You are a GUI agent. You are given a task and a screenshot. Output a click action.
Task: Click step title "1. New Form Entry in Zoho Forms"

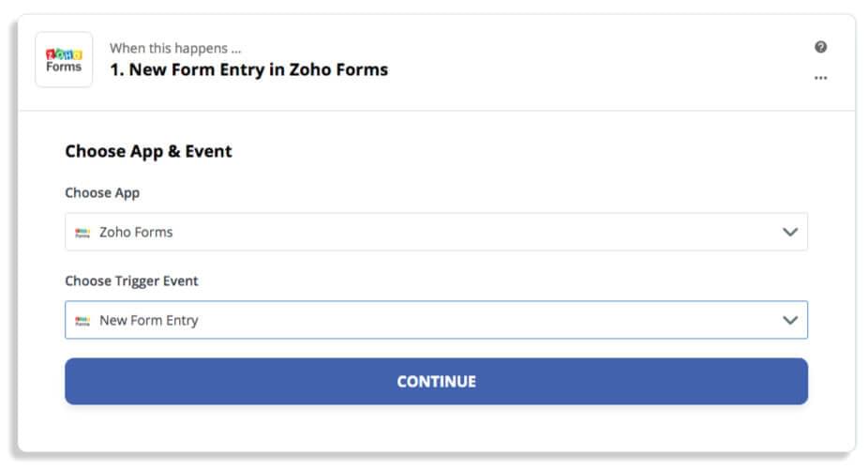(x=248, y=69)
